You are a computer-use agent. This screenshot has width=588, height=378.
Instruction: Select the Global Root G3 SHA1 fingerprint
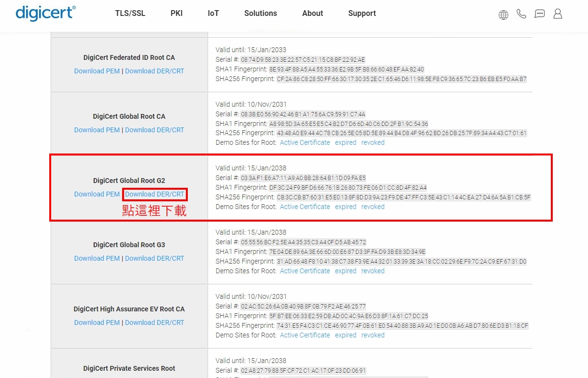348,252
